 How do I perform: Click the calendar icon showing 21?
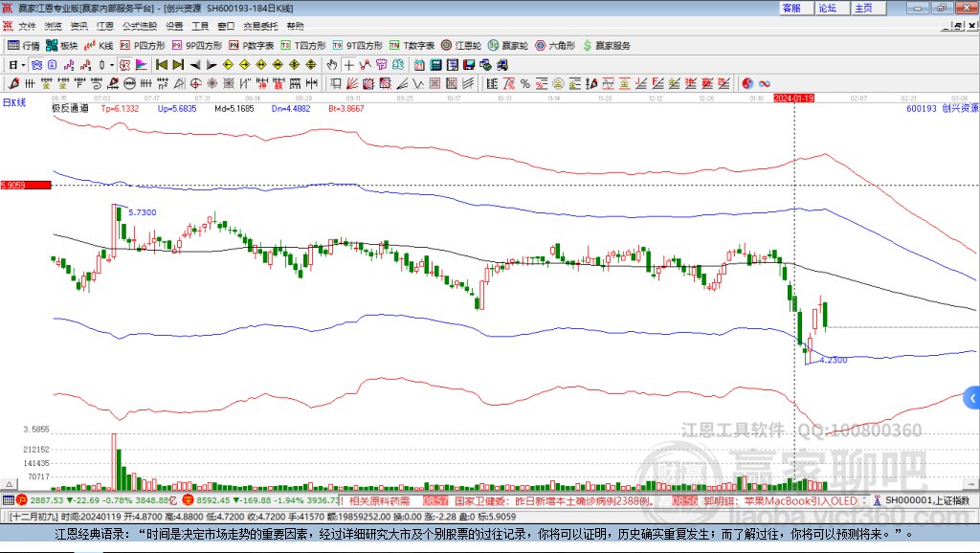click(x=419, y=65)
